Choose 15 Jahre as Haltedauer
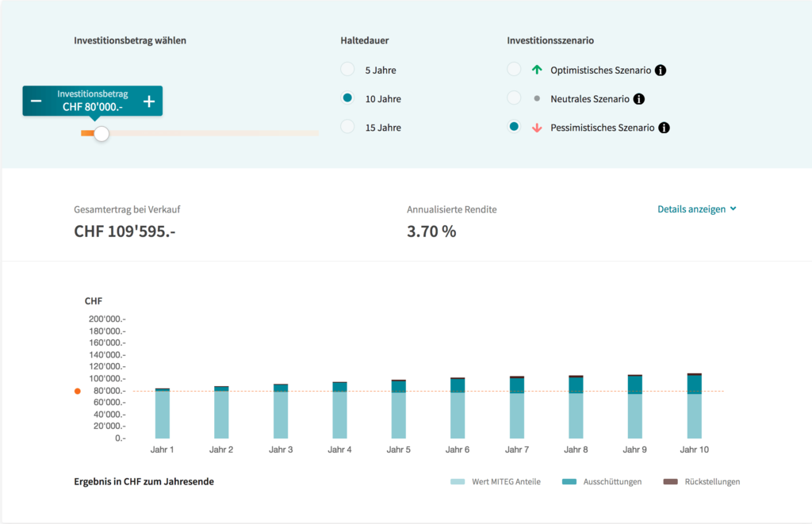This screenshot has width=812, height=524. point(347,127)
